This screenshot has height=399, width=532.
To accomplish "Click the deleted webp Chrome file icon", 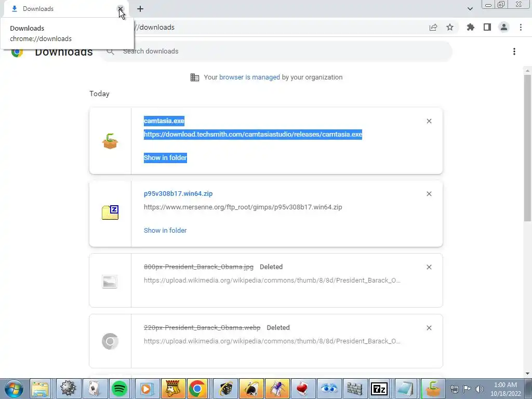I will [110, 341].
